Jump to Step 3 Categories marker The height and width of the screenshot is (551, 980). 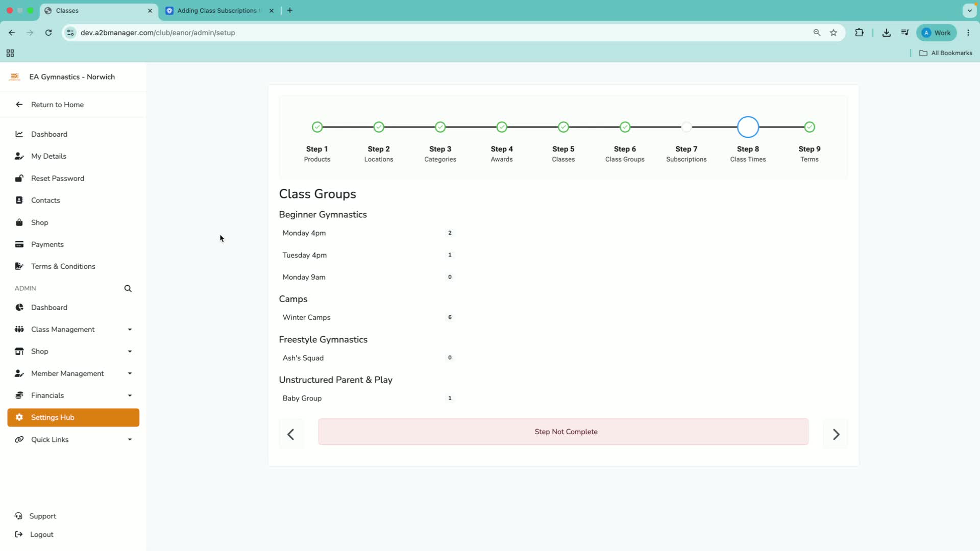click(x=440, y=127)
